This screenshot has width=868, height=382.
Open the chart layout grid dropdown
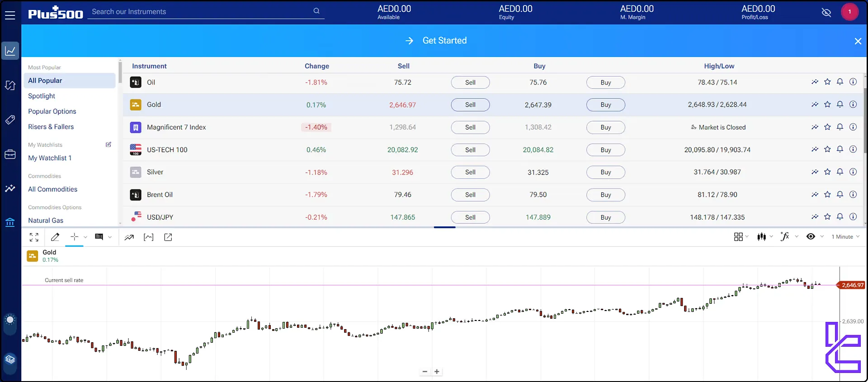tap(741, 237)
